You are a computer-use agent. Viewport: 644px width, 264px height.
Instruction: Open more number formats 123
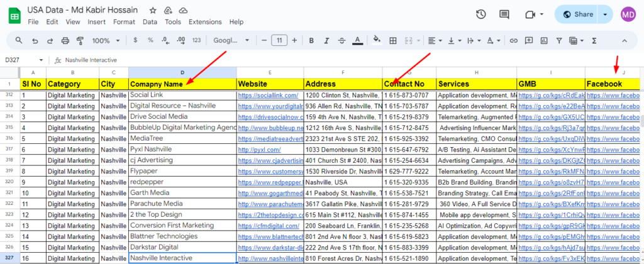click(196, 40)
